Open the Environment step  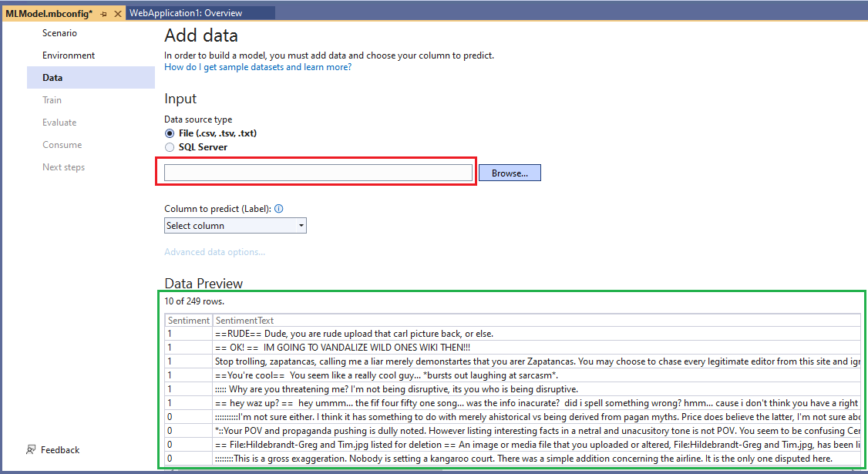point(68,55)
